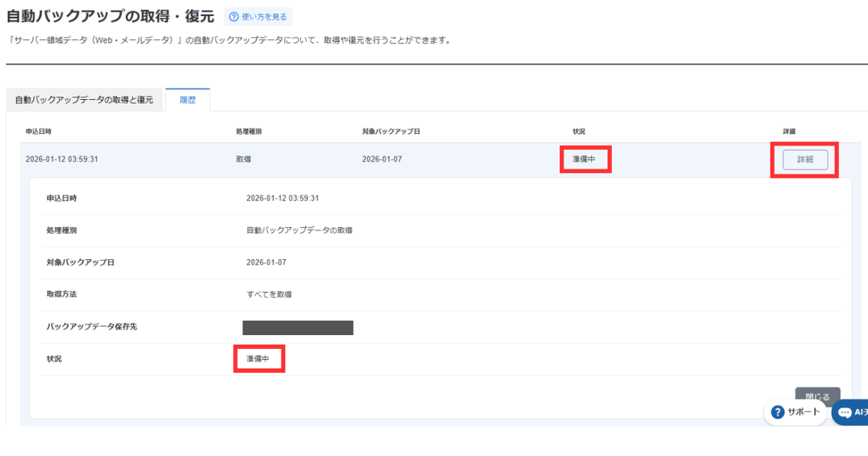The image size is (868, 456).
Task: Click the question mark icon beside 使い方を見る
Action: tap(234, 17)
